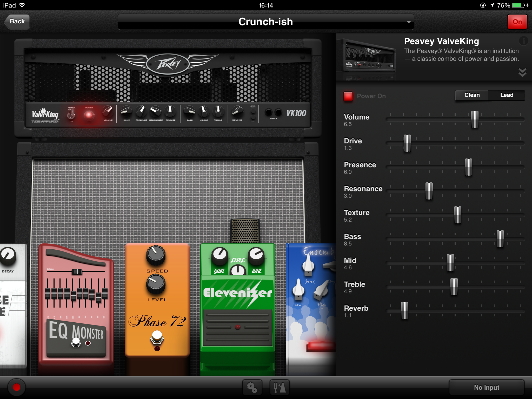Adjust the Resonance slider
The height and width of the screenshot is (399, 532).
click(429, 191)
